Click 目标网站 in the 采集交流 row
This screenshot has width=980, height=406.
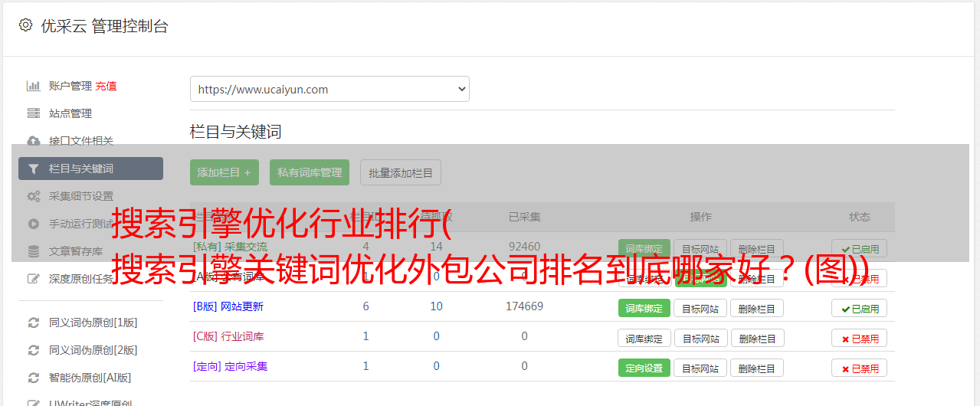pyautogui.click(x=700, y=248)
